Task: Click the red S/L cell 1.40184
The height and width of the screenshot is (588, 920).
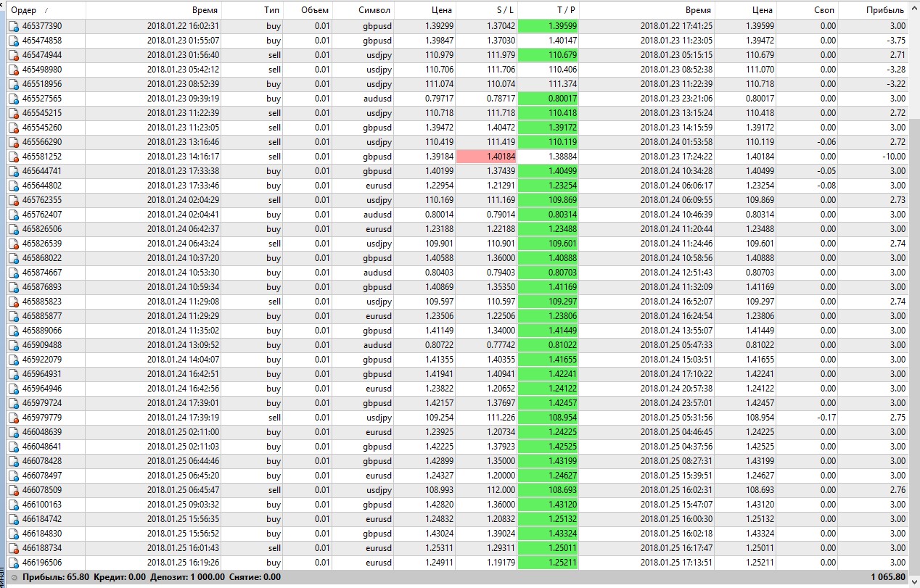Action: tap(486, 157)
